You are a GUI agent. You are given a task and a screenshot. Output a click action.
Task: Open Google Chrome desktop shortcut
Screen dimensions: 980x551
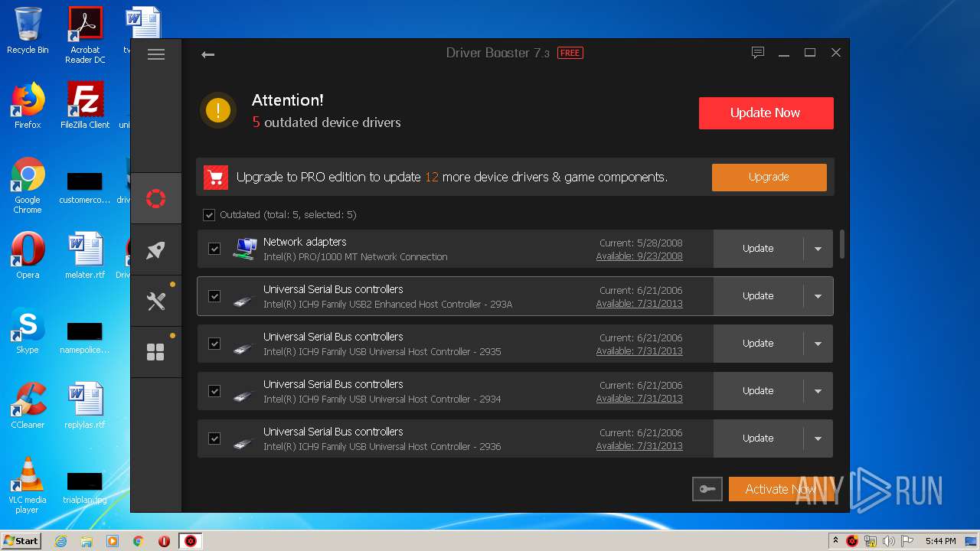[x=28, y=186]
